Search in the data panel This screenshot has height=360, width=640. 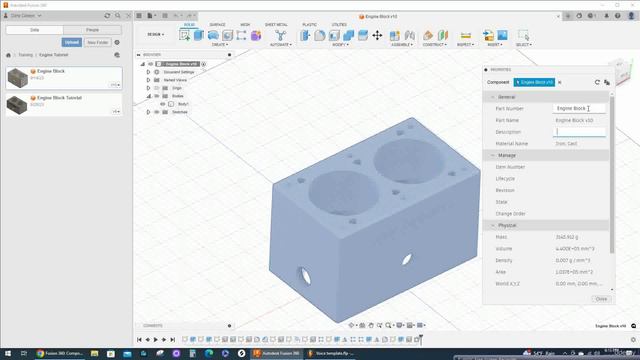[x=118, y=16]
